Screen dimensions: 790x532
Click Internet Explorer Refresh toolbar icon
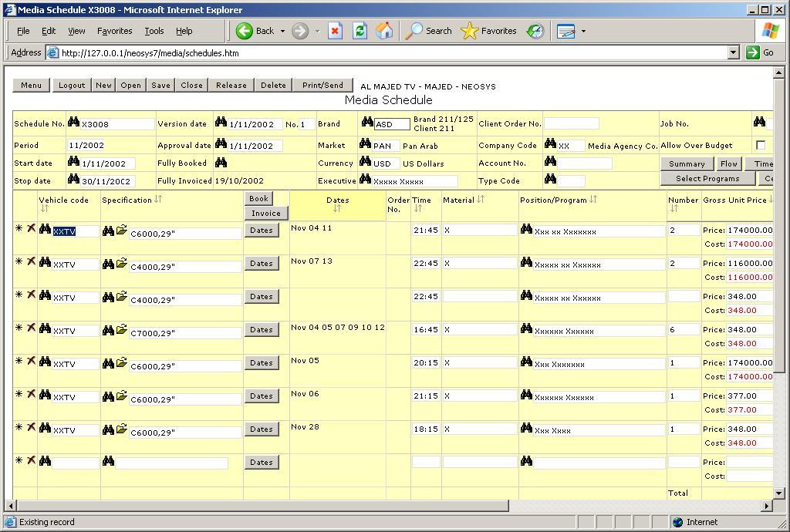coord(360,31)
